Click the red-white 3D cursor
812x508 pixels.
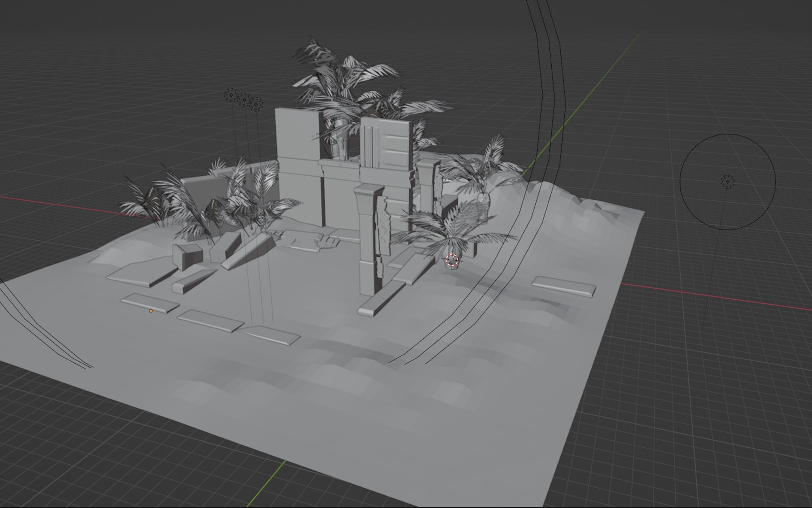tap(452, 261)
